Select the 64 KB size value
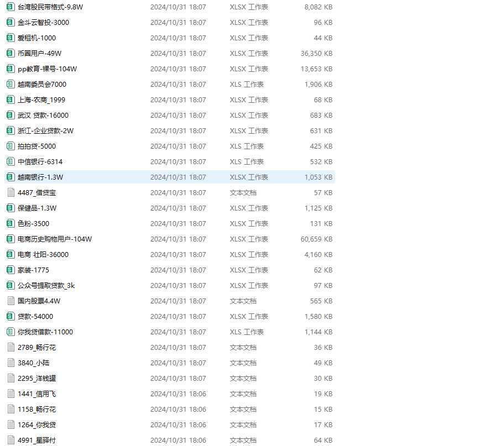This screenshot has width=504, height=446. tap(323, 440)
